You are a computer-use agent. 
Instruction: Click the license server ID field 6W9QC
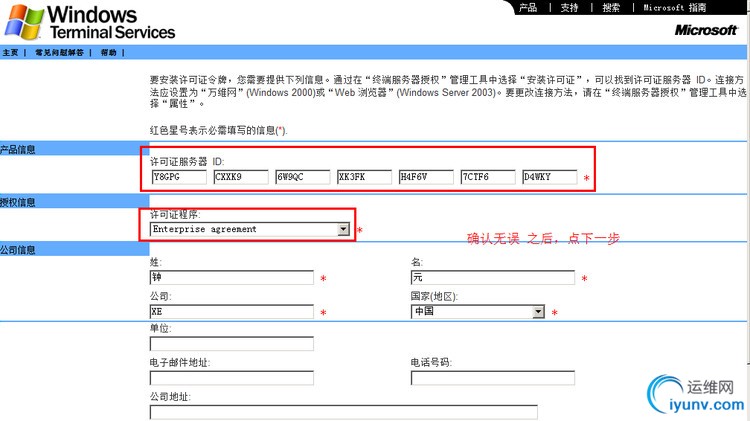302,177
